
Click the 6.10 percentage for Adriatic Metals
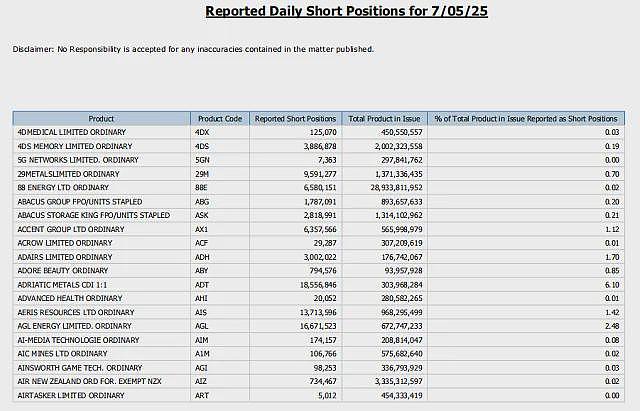click(612, 284)
